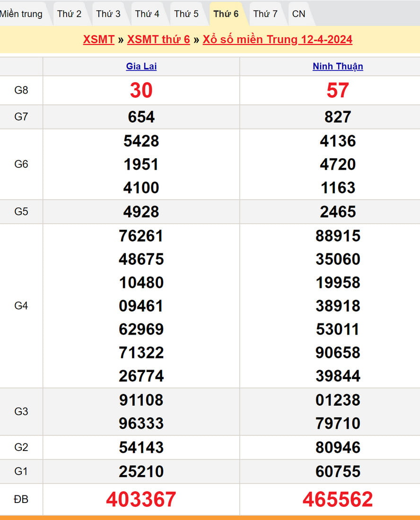Select the active Thứ 6 tab
The height and width of the screenshot is (520, 420).
tap(226, 14)
